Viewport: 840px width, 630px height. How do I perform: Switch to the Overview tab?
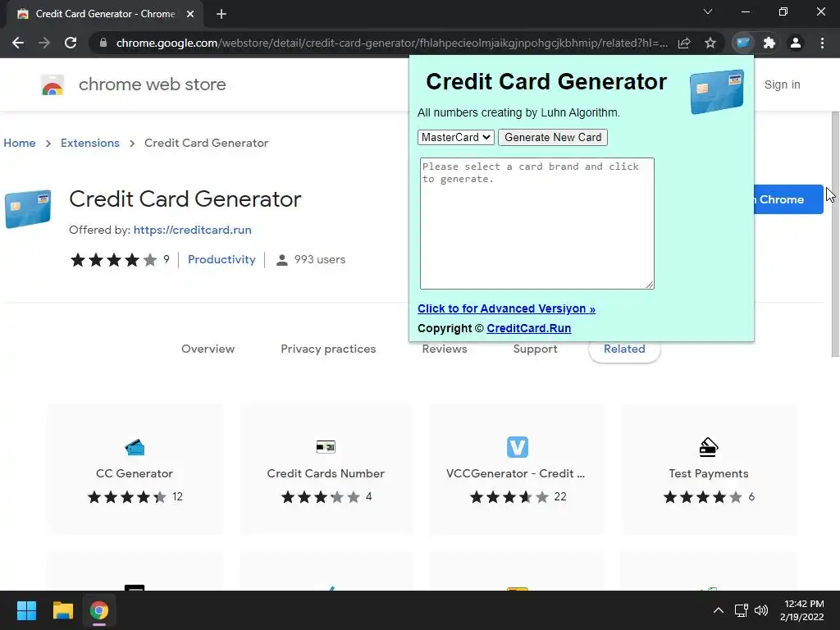[208, 349]
